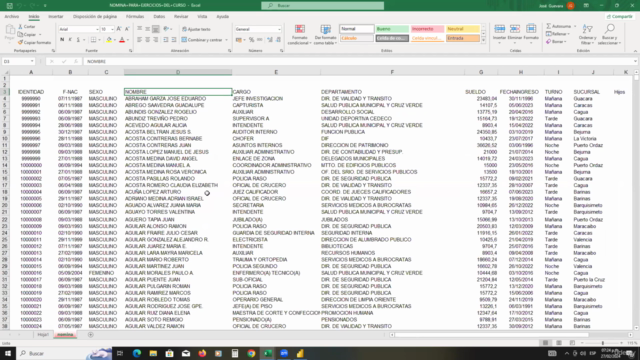Screen dimensions: 640x360
Task: Switch to the Fórmulas ribbon tab
Action: [x=135, y=17]
